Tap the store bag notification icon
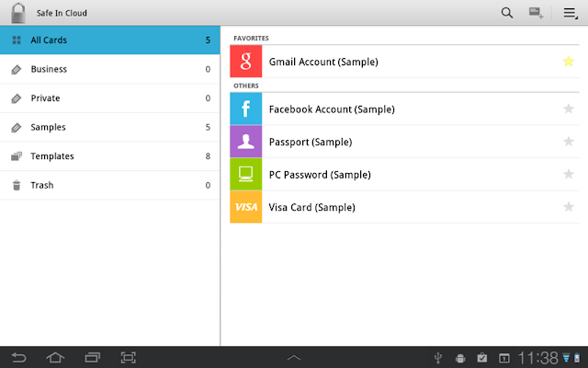Image resolution: width=588 pixels, height=368 pixels. coord(481,358)
